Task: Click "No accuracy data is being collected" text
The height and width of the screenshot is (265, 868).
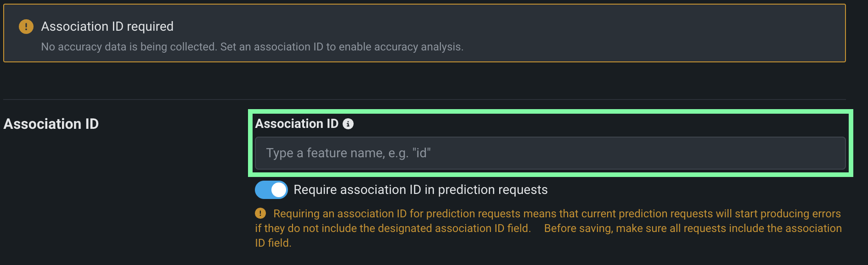Action: 129,47
